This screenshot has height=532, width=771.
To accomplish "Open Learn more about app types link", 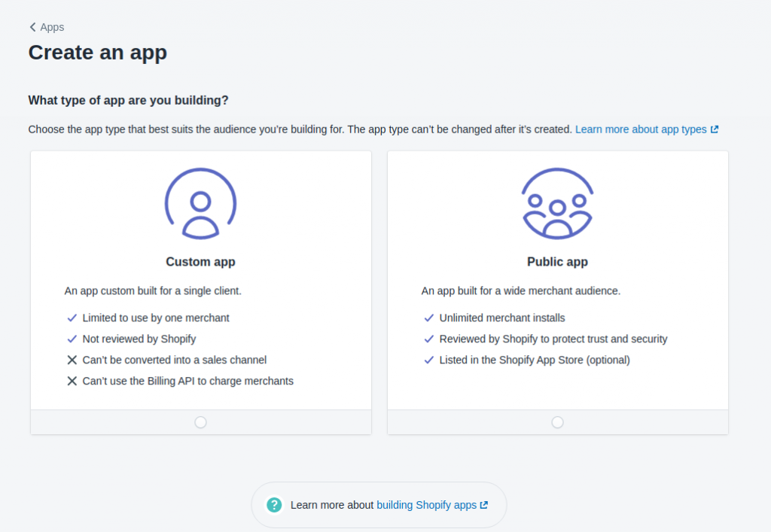I will coord(641,129).
